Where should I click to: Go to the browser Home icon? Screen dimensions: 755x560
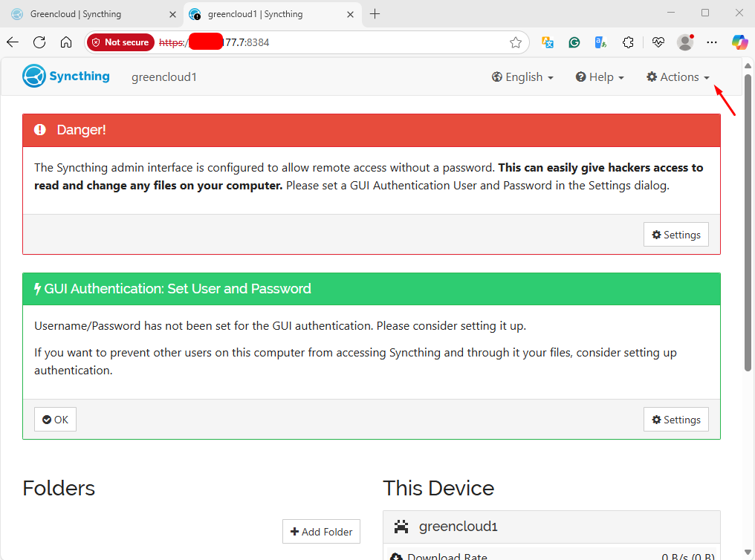click(x=66, y=42)
